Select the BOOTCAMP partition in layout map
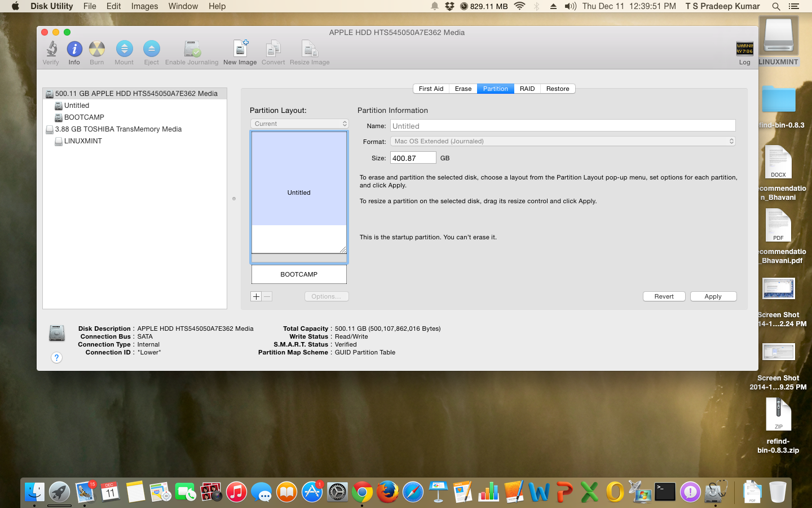This screenshot has height=508, width=812. [x=299, y=274]
